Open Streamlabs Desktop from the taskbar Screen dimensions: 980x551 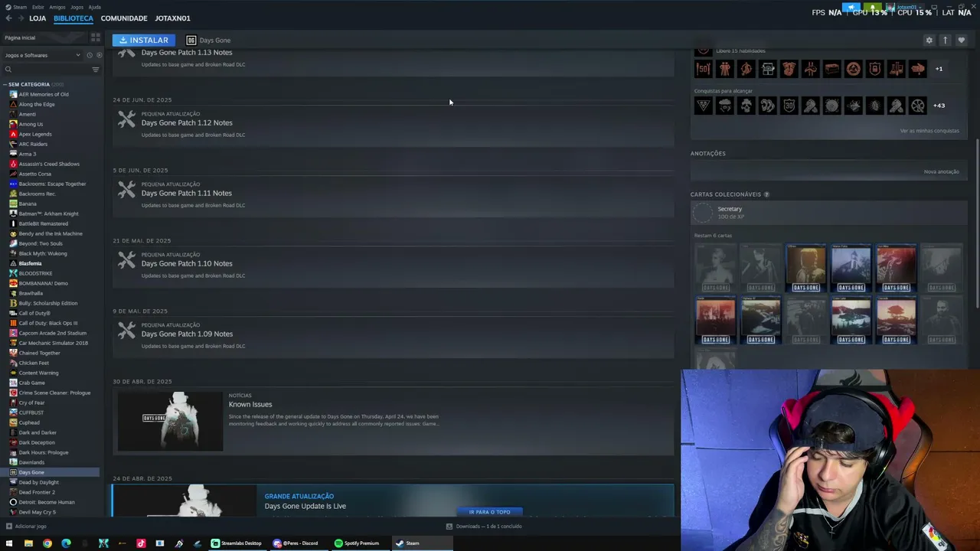click(237, 543)
